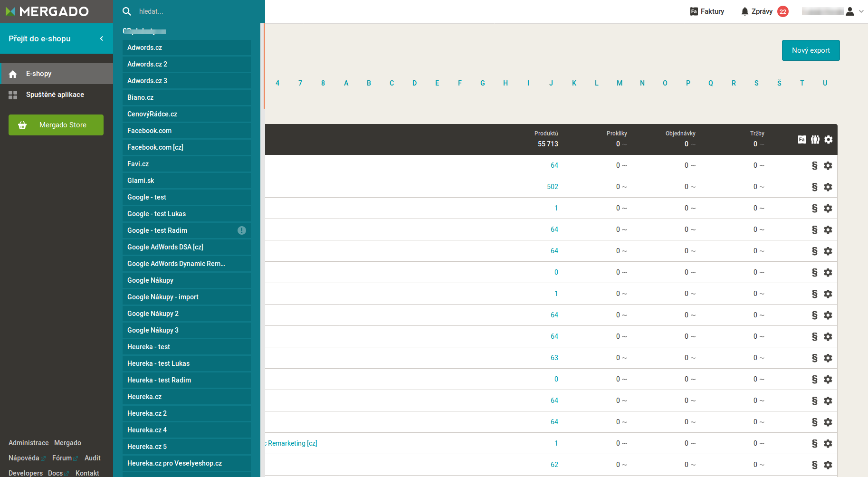Expand user menu dropdown arrow
The height and width of the screenshot is (477, 868).
(861, 11)
